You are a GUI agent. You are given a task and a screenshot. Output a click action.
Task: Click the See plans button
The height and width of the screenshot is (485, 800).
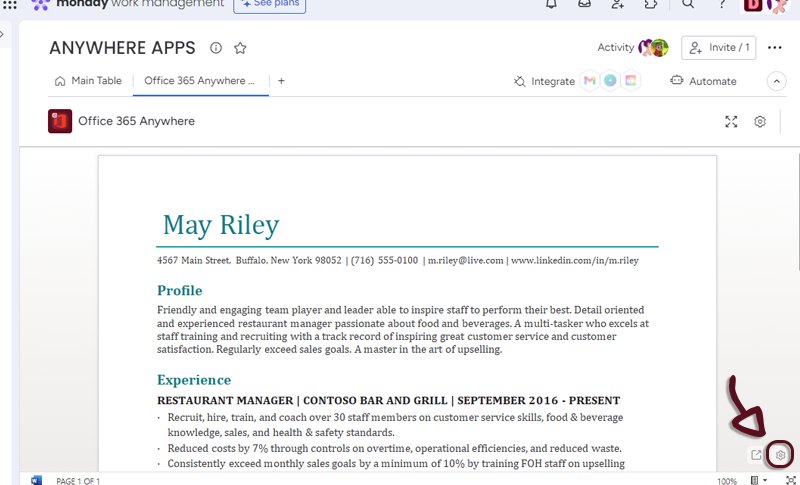270,5
